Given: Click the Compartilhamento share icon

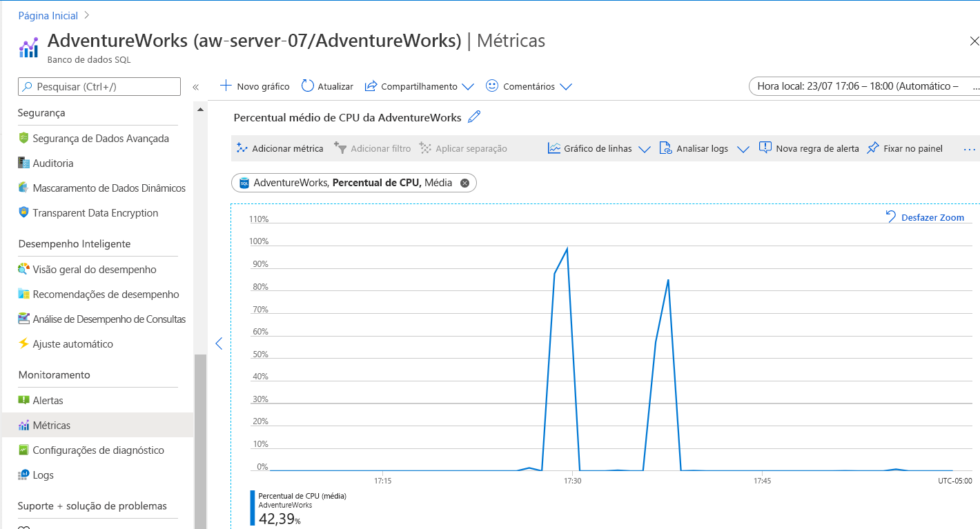Looking at the screenshot, I should click(371, 86).
